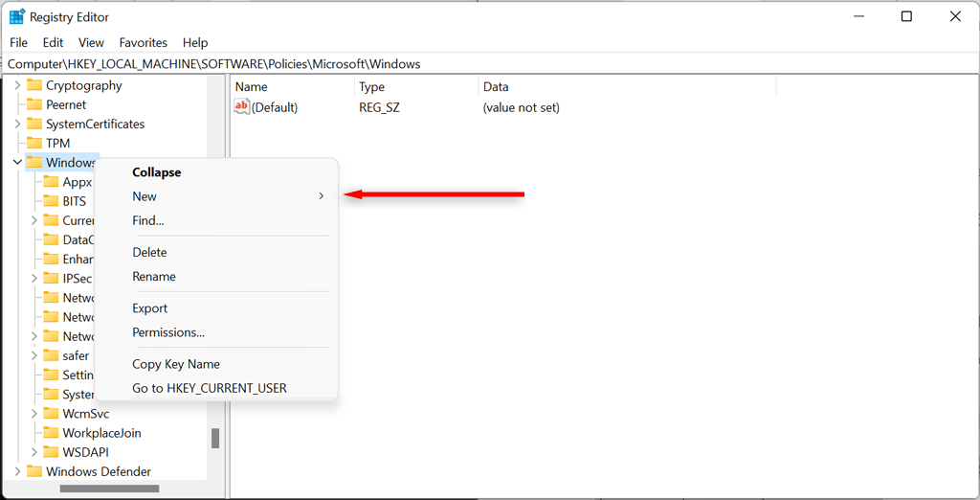Click the WorkplaceJoin folder icon
The image size is (980, 500).
[x=52, y=433]
